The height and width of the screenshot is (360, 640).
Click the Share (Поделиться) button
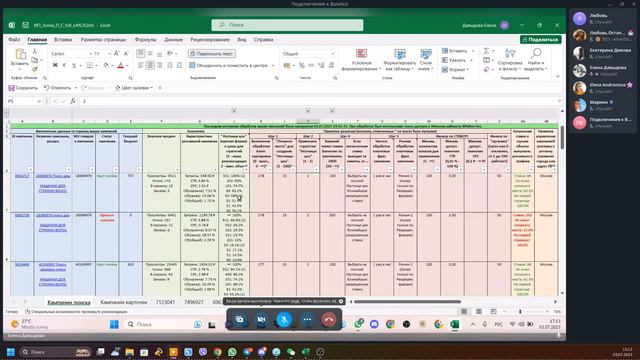click(x=540, y=40)
